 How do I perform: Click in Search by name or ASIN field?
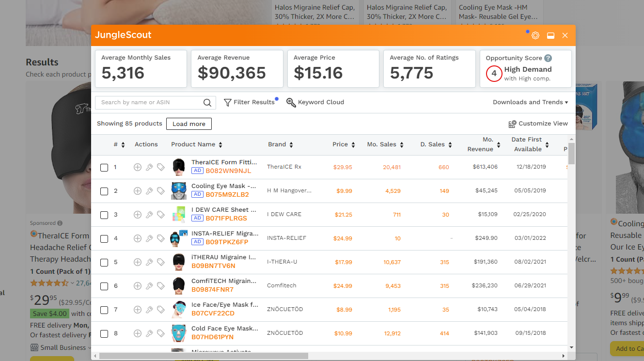[150, 102]
